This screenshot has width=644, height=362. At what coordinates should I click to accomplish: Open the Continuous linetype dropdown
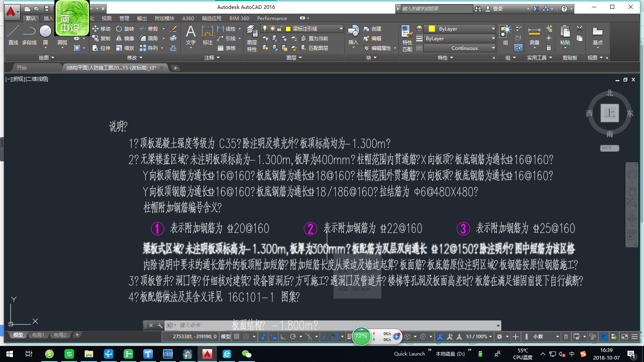(460, 48)
